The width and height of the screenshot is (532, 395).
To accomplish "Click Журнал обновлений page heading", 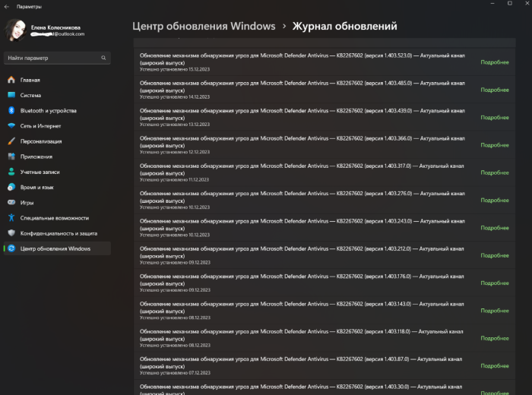I will pos(345,26).
